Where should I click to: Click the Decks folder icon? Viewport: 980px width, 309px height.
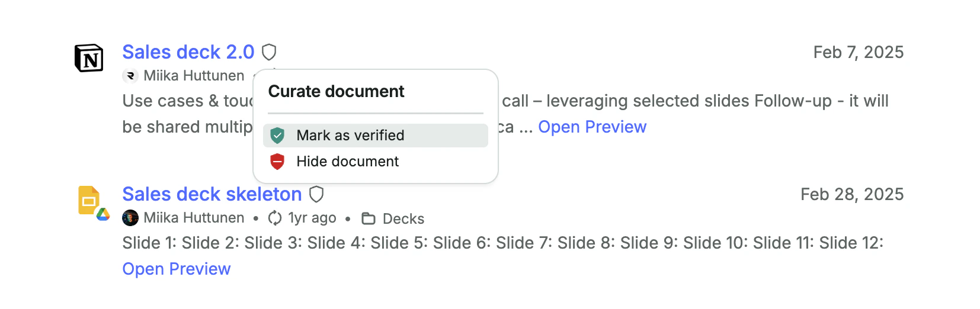pos(369,219)
